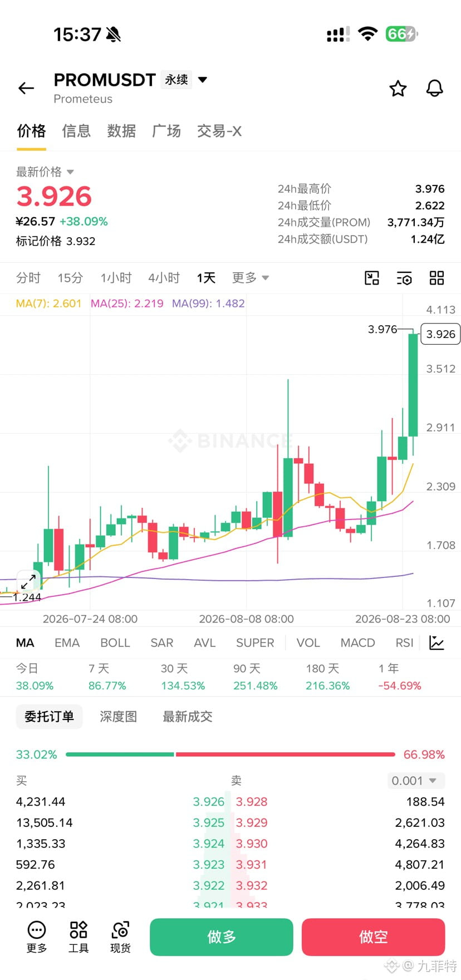Select 4小时 chart interval
This screenshot has width=461, height=980.
pyautogui.click(x=164, y=278)
